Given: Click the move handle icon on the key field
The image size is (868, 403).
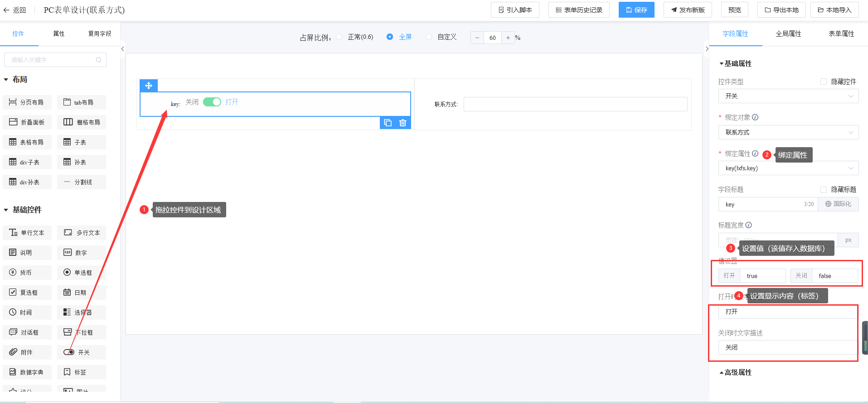Looking at the screenshot, I should coord(149,86).
